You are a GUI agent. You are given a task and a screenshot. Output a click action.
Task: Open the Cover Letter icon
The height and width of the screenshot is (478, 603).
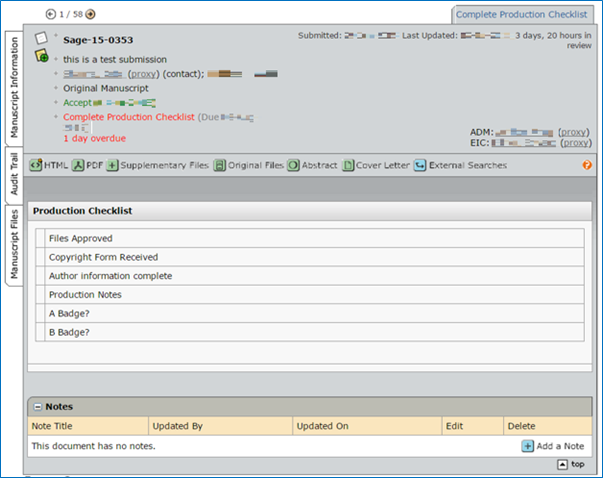click(x=348, y=165)
